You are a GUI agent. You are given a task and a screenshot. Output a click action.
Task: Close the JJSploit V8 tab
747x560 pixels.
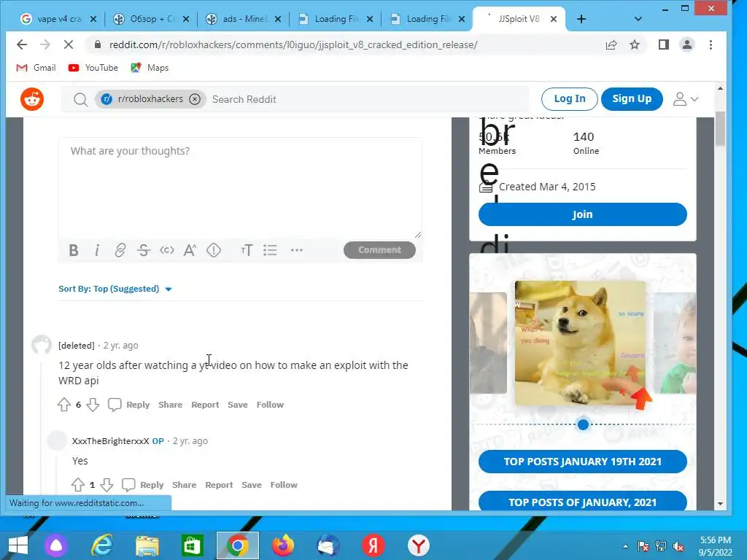(554, 19)
